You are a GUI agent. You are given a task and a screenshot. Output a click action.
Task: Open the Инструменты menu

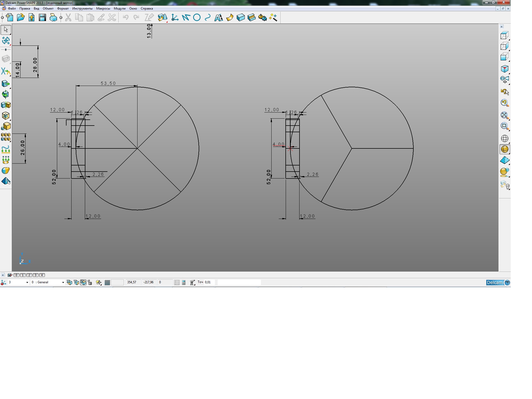(x=82, y=9)
